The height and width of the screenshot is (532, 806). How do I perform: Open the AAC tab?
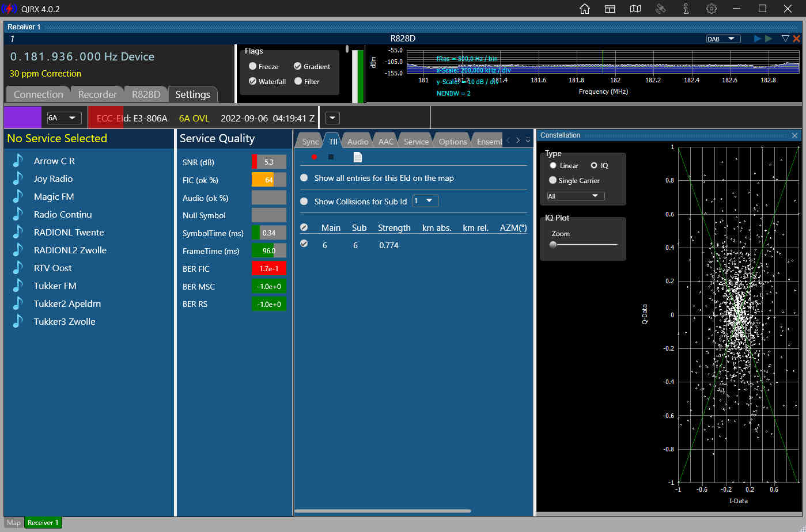[385, 142]
